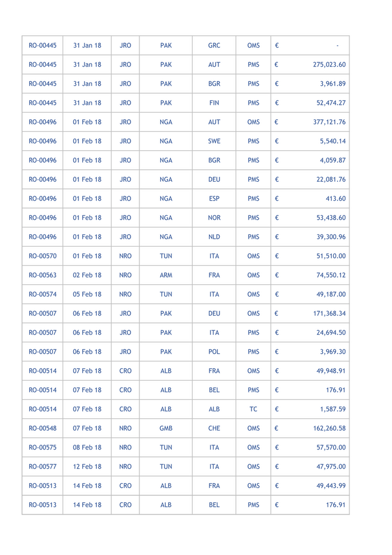Click the NLD country code cell

(214, 237)
